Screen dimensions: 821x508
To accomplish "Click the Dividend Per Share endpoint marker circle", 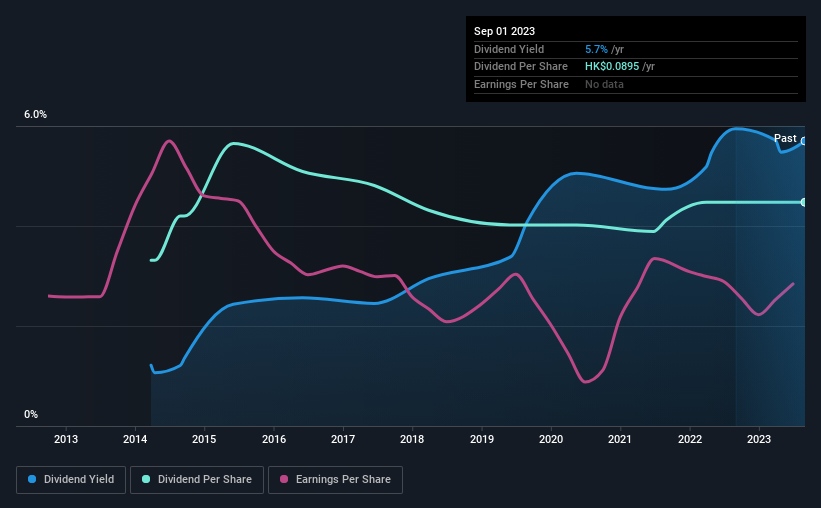I will tap(804, 202).
